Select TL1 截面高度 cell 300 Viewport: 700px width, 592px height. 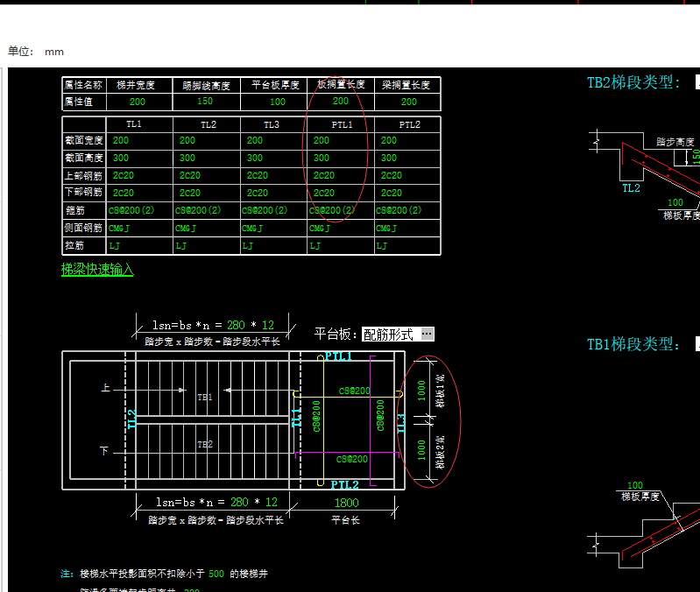coord(121,158)
